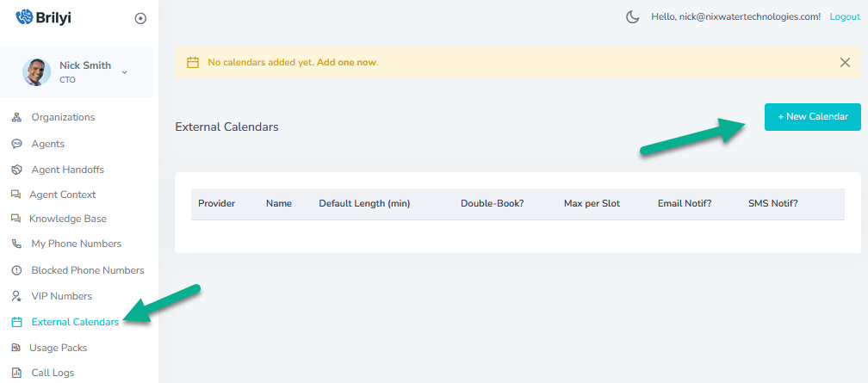Click the Knowledge Base icon
This screenshot has width=868, height=383.
15,219
